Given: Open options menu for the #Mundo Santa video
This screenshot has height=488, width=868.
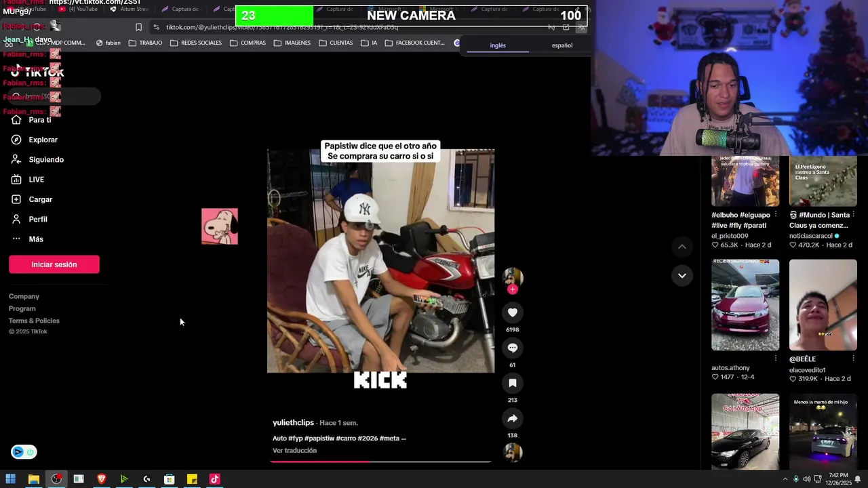Looking at the screenshot, I should click(x=854, y=215).
